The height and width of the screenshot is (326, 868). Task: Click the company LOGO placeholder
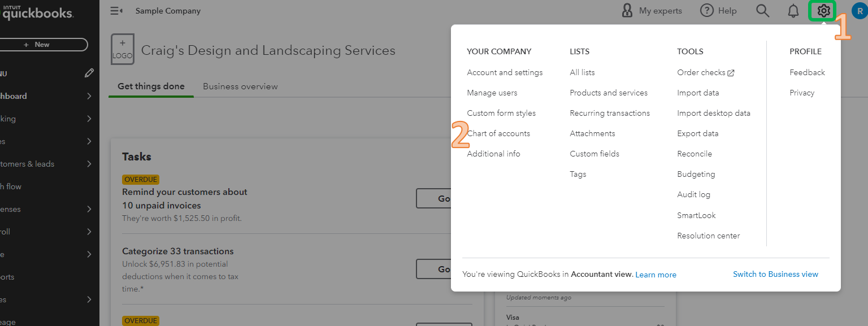123,49
